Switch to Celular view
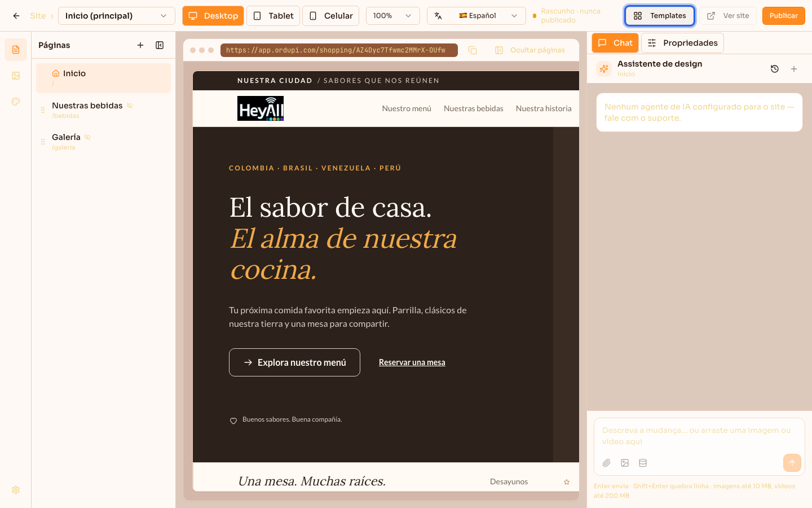The image size is (812, 508). [330, 16]
